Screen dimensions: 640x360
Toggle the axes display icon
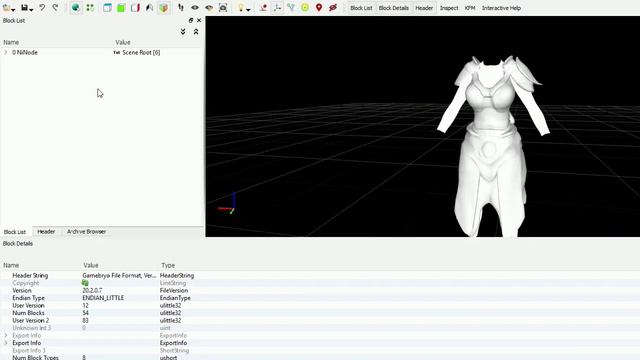[x=278, y=8]
